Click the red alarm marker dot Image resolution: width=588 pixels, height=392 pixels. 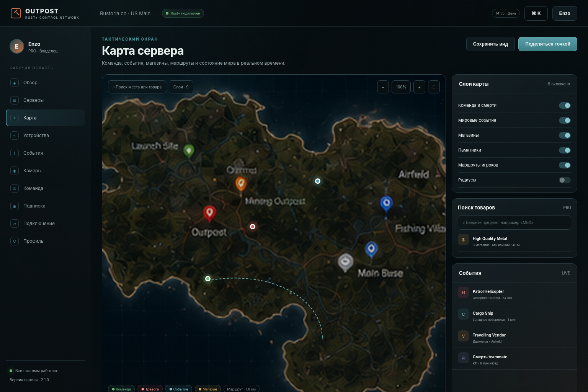click(253, 227)
